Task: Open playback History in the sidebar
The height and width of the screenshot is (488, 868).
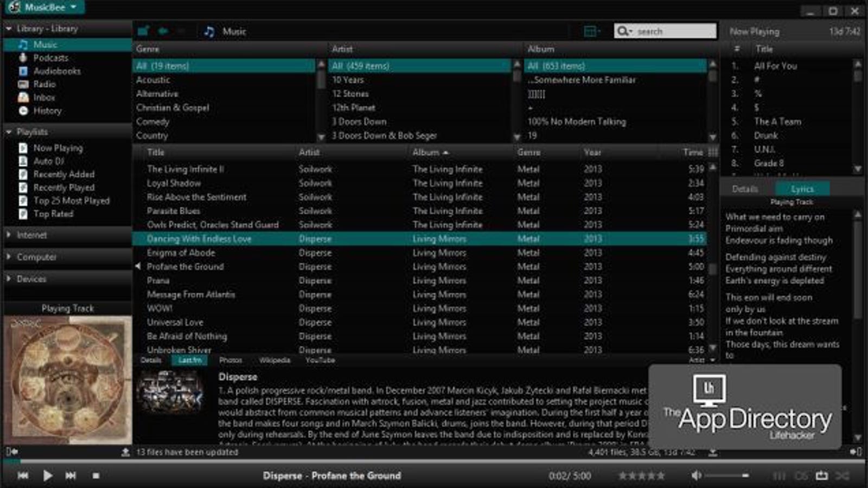Action: (47, 111)
